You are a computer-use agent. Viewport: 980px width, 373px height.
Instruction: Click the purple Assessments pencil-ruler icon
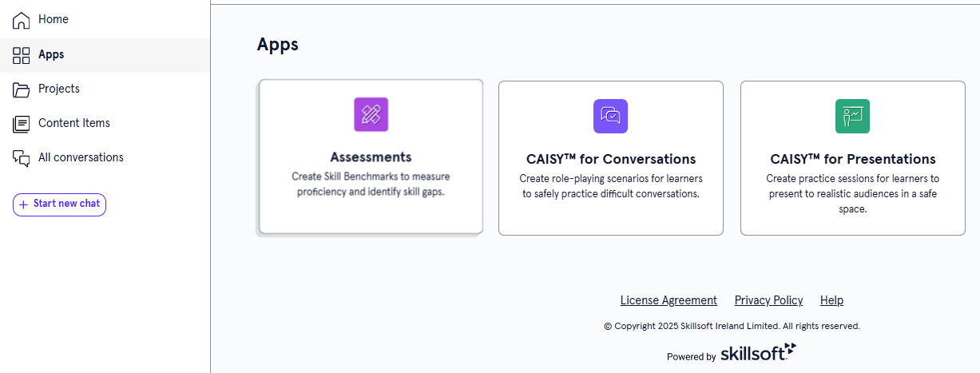pyautogui.click(x=371, y=114)
